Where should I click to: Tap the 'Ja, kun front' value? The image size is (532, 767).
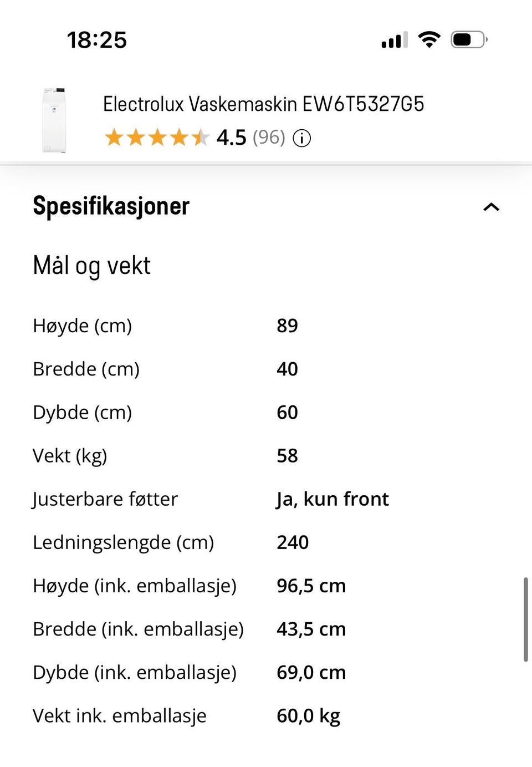point(332,499)
